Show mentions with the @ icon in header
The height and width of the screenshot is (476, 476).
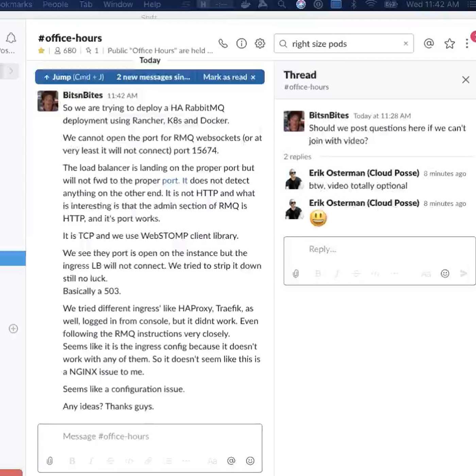tap(429, 44)
